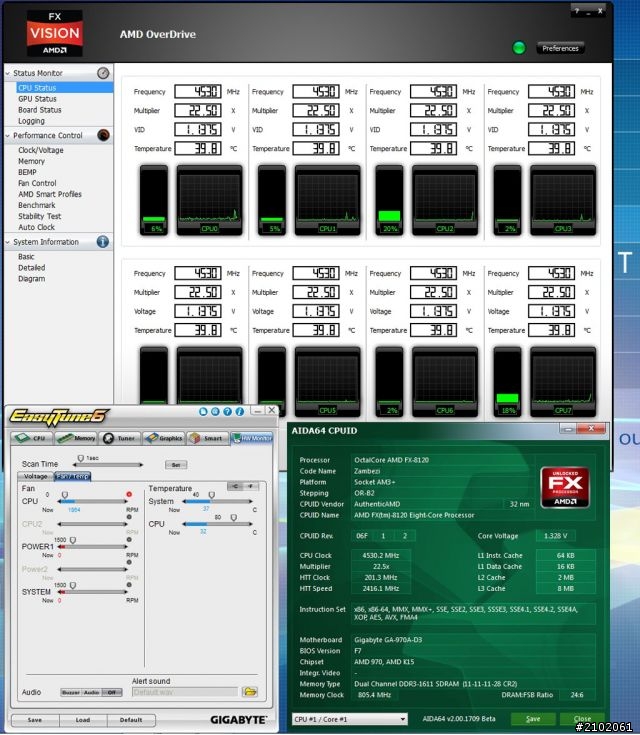Toggle the CPU fan alert red indicator
Screen dimensions: 640x735
pyautogui.click(x=129, y=494)
